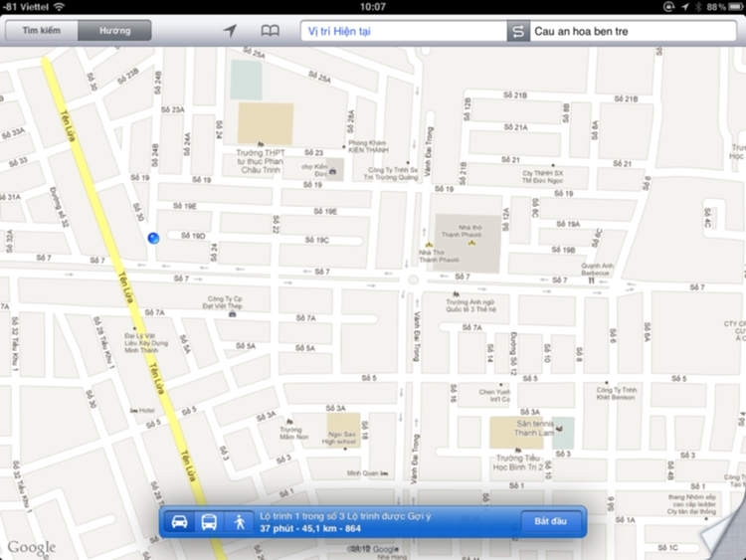Viewport: 746px width, 560px height.
Task: Tap the Cty TNHH SX TM Đức Ngọc label
Action: [542, 176]
